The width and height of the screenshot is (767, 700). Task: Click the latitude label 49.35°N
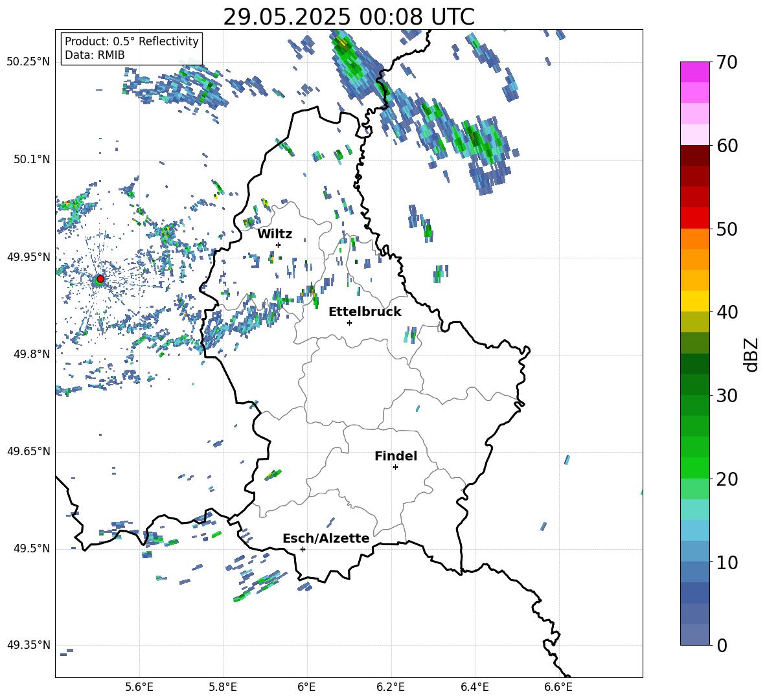pos(29,645)
